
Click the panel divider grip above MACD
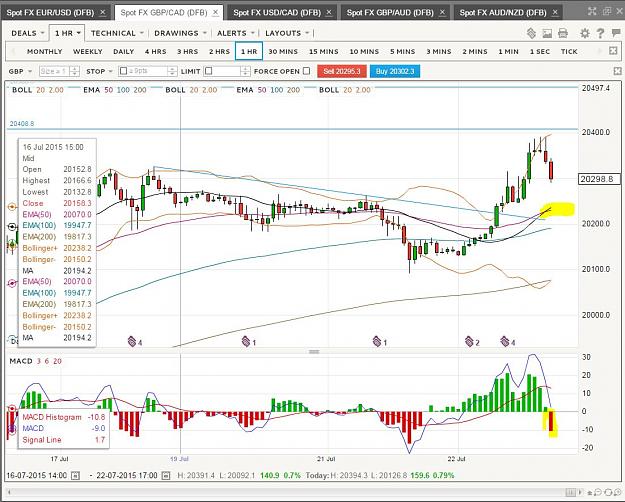314,351
